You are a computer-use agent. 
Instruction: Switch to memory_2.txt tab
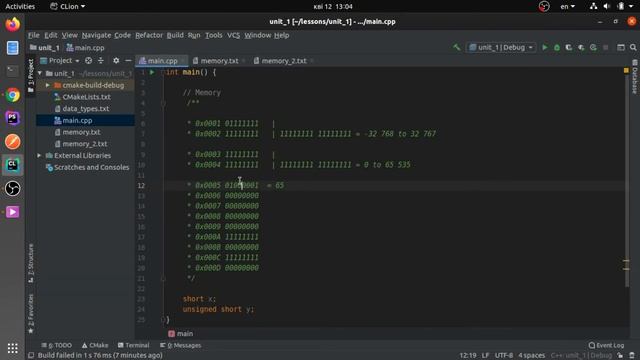pos(284,61)
